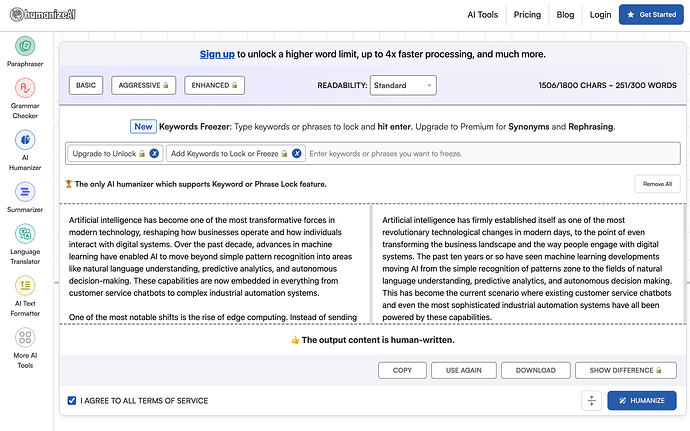
Task: Open the Blog page
Action: coord(565,15)
